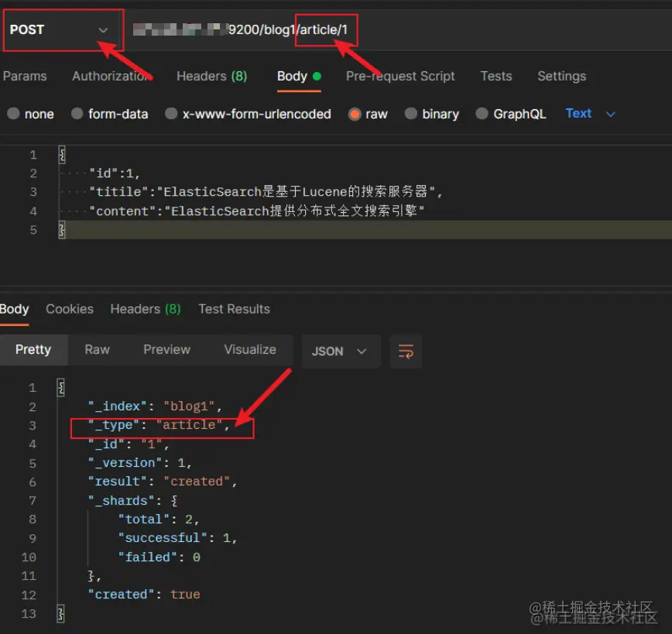Viewport: 672px width, 634px height.
Task: Open the Text format dropdown
Action: [x=591, y=114]
